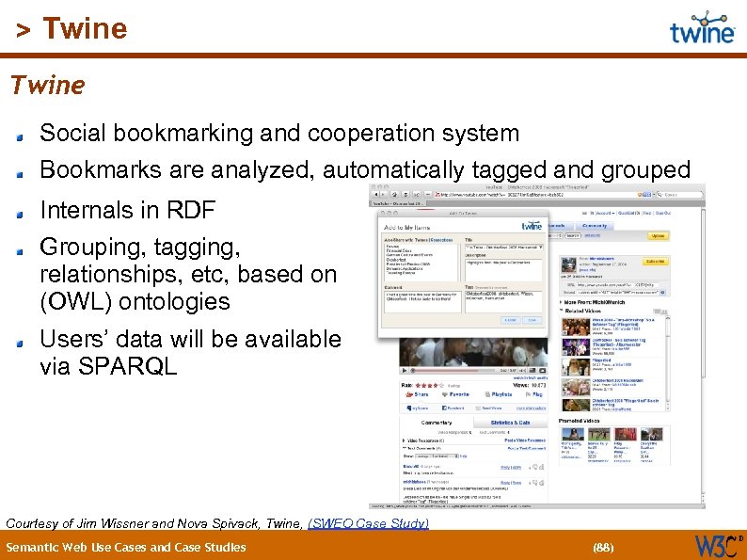Click the Comment box in twine dialog
747x560 pixels.
tap(423, 302)
